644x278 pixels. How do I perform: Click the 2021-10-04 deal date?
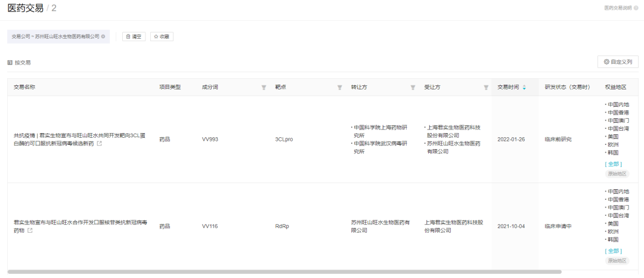[511, 226]
